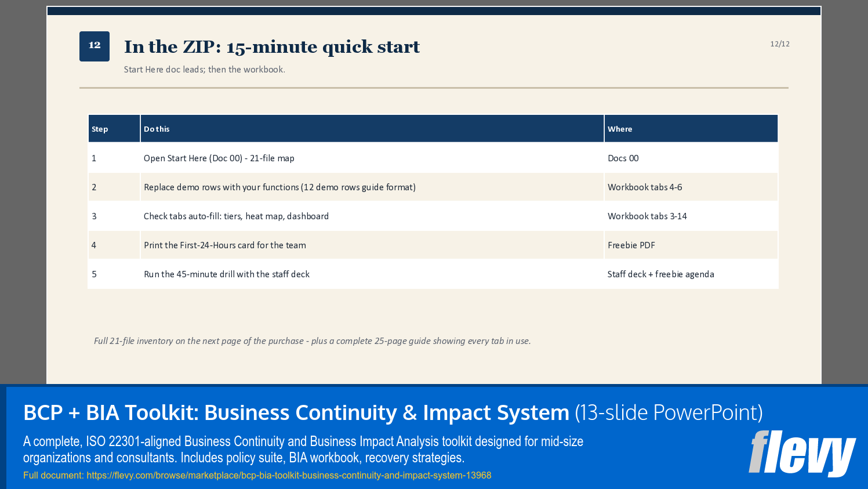Click the flevy logo
Viewport: 868px width, 489px height.
coord(802,452)
